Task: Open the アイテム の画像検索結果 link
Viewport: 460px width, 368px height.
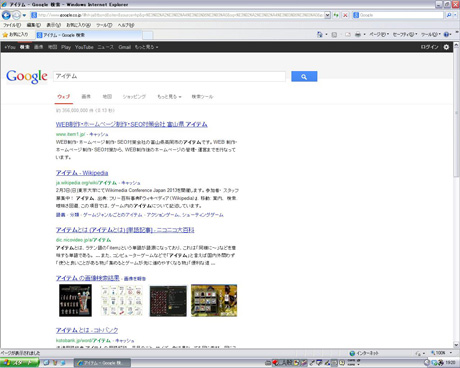Action: [x=88, y=278]
